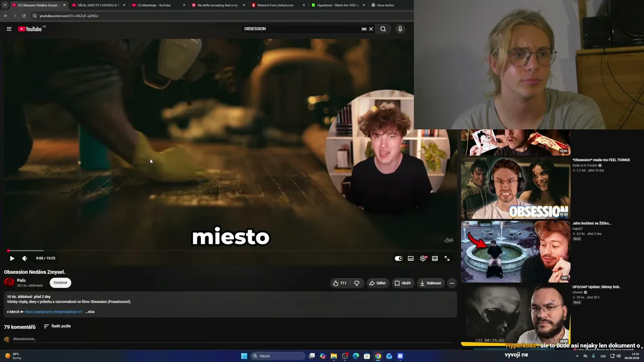Open the video title Obsession Nedáva Zmysel

click(x=35, y=272)
